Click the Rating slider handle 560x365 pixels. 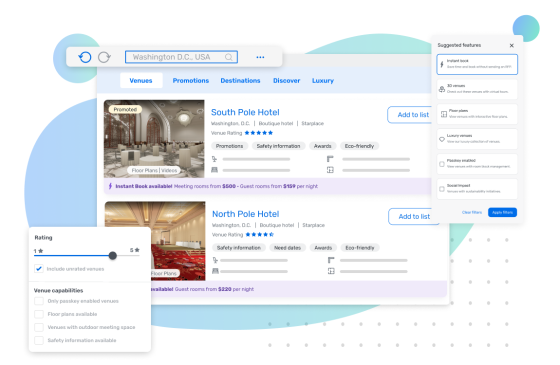[x=112, y=255]
